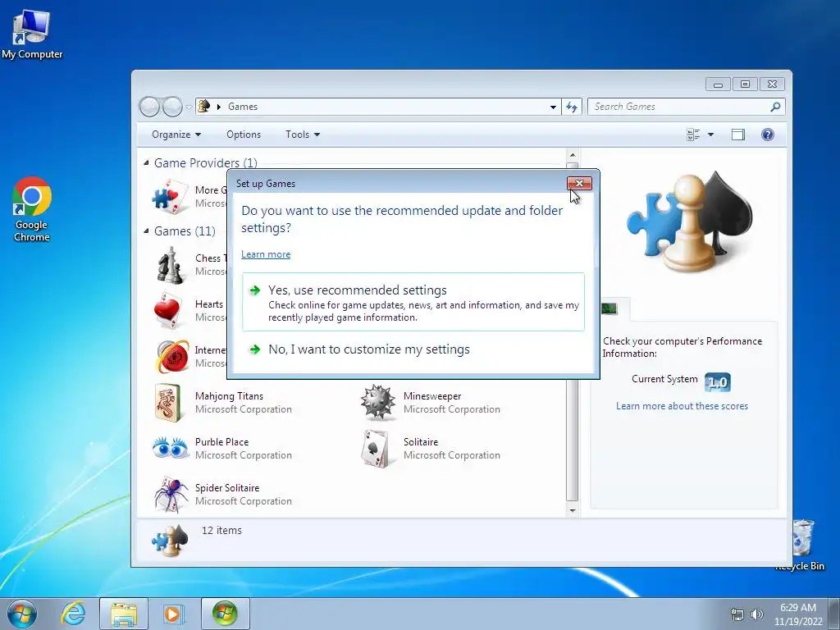Open the Windows Start orb
The image size is (840, 630).
[22, 614]
